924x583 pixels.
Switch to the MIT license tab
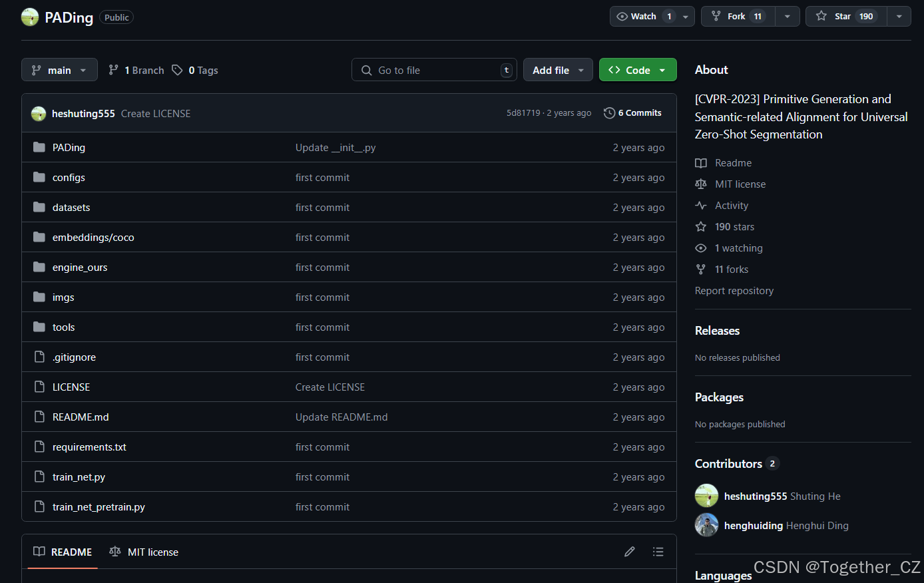click(x=144, y=552)
